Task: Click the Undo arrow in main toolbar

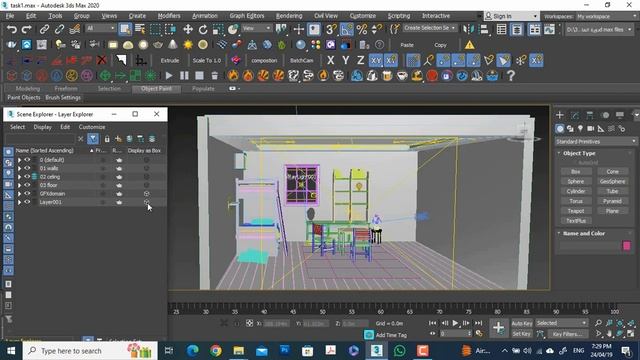Action: [12, 29]
